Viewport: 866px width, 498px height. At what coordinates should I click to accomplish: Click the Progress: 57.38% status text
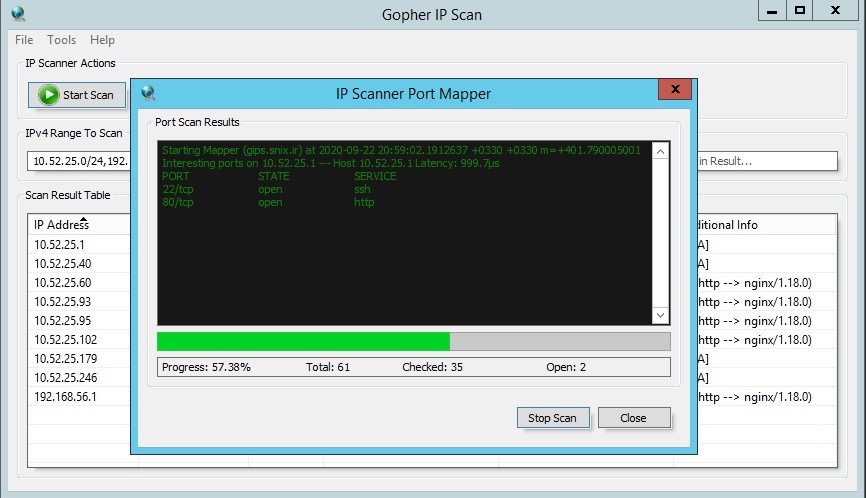coord(206,367)
